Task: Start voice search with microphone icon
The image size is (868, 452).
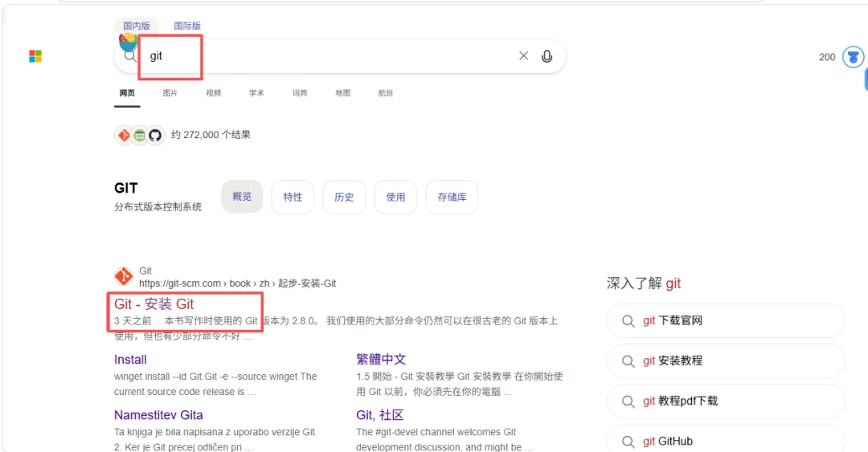Action: [x=547, y=56]
